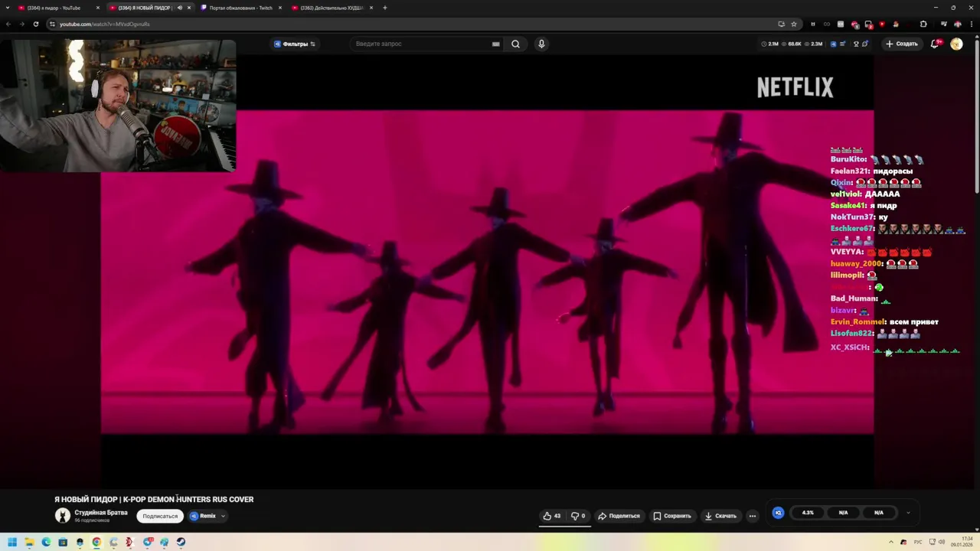Open the browser profile avatar in toolbar

click(957, 24)
